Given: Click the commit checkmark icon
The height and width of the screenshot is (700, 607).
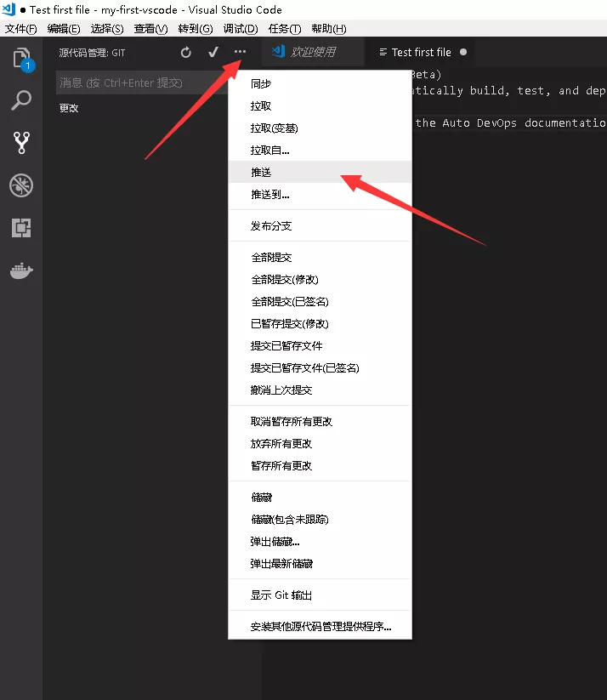Looking at the screenshot, I should pos(213,52).
